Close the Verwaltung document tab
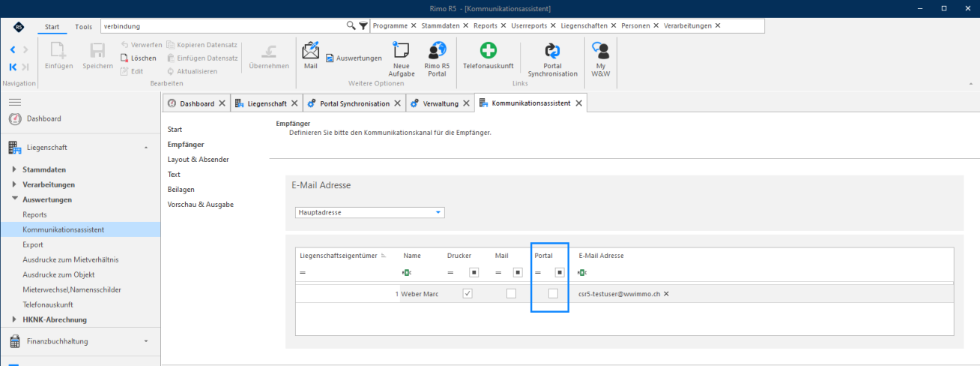 point(466,103)
